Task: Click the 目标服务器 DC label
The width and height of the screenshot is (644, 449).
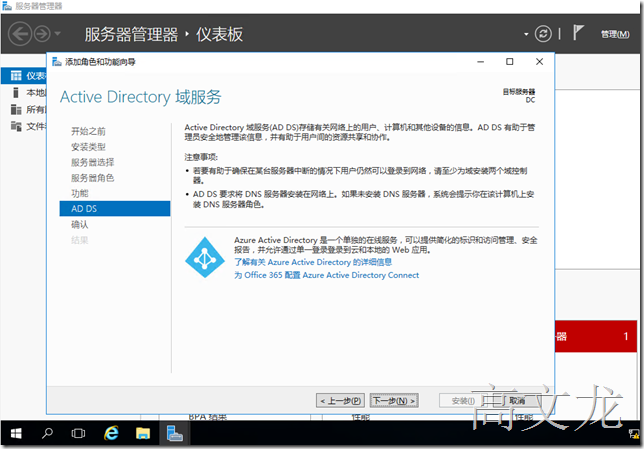Action: [x=519, y=96]
